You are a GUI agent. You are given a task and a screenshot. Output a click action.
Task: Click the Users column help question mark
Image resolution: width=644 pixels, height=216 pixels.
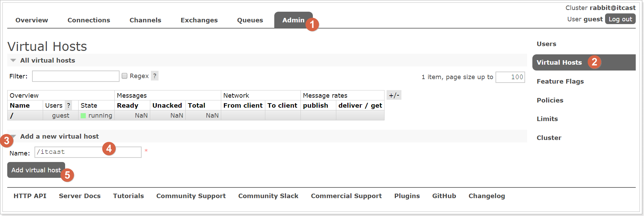pos(68,106)
